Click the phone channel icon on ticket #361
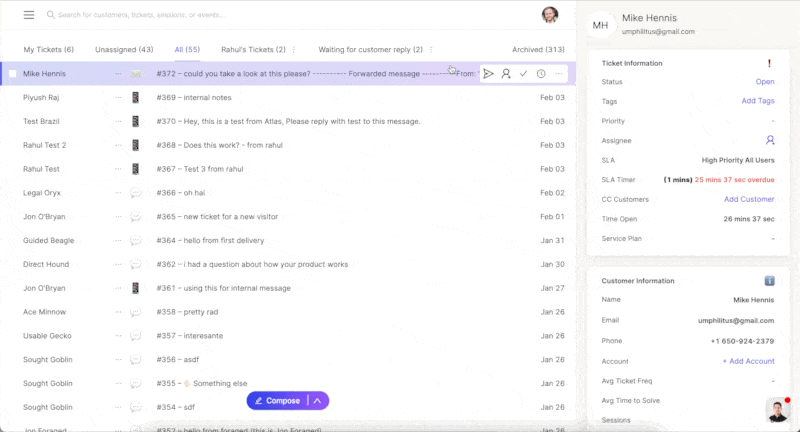Image resolution: width=800 pixels, height=432 pixels. point(135,288)
